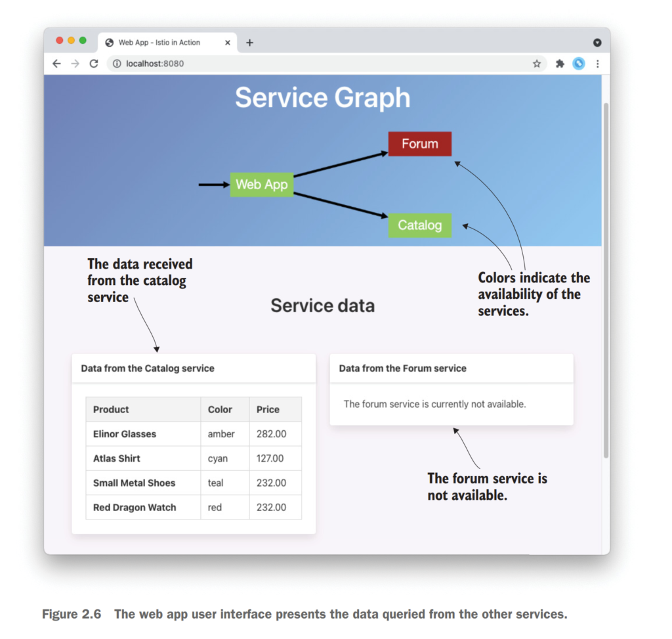
Task: Click the blue profile avatar icon
Action: pyautogui.click(x=578, y=64)
